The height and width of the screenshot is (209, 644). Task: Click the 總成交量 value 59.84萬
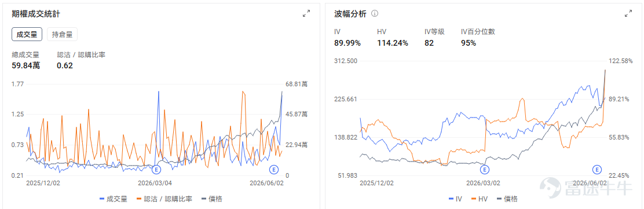point(26,65)
